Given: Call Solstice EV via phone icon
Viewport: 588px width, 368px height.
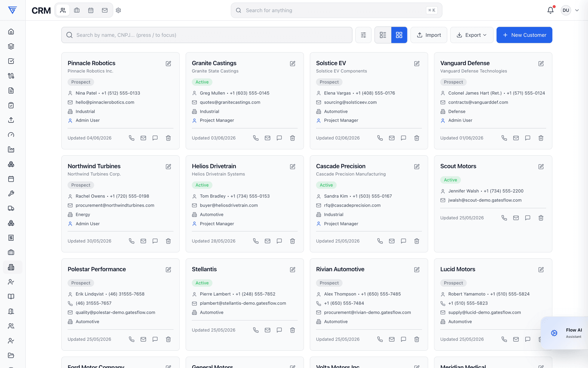Looking at the screenshot, I should click(380, 138).
